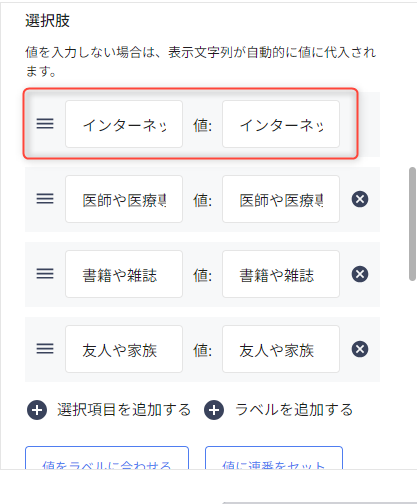Focus 友人や家族 value input field
The height and width of the screenshot is (504, 417).
281,349
